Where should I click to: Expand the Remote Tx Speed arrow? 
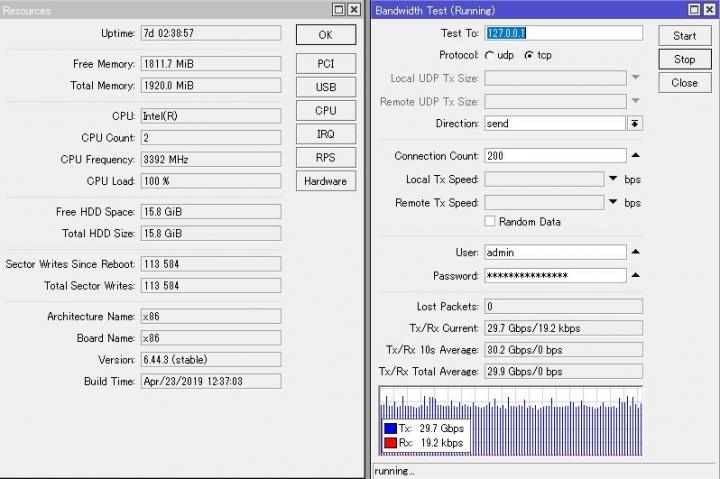613,202
